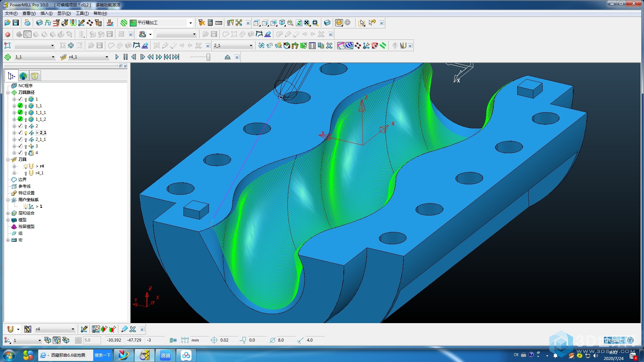Select the 特征设置 tree item
The image size is (644, 362).
click(26, 193)
